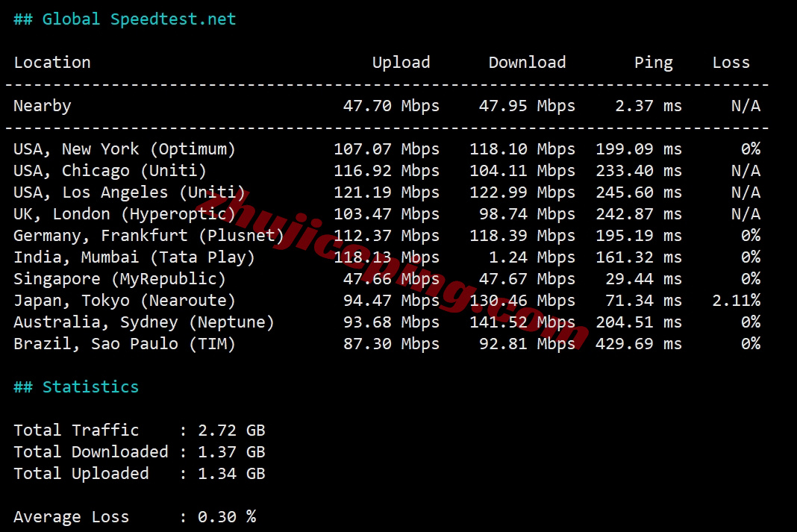The width and height of the screenshot is (797, 532).
Task: Select the USA, Chicago (Uniti) row
Action: 110,171
